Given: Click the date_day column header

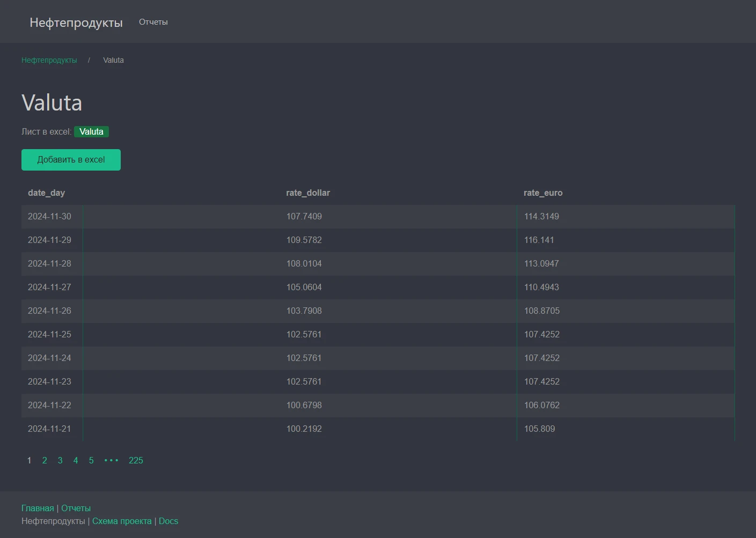Looking at the screenshot, I should [x=46, y=193].
